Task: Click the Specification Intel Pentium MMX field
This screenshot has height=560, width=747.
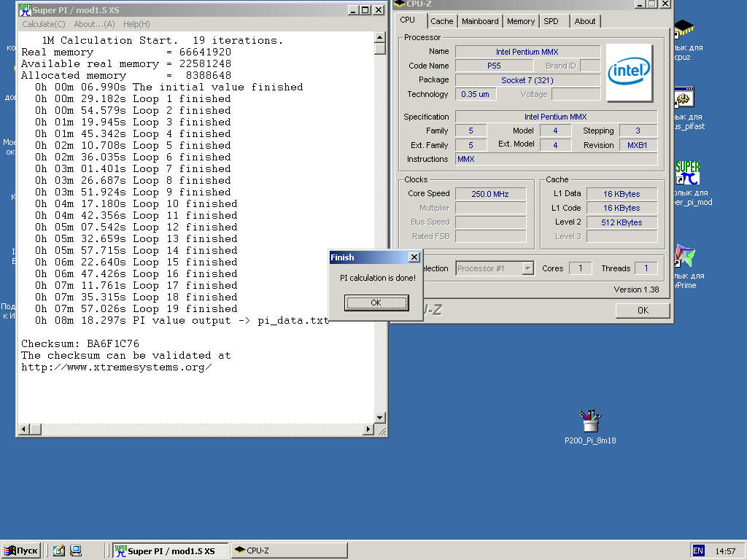Action: click(x=557, y=117)
